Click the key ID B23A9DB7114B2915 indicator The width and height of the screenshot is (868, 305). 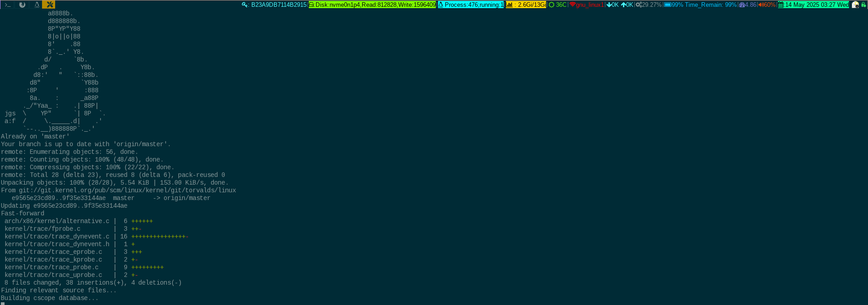point(274,5)
